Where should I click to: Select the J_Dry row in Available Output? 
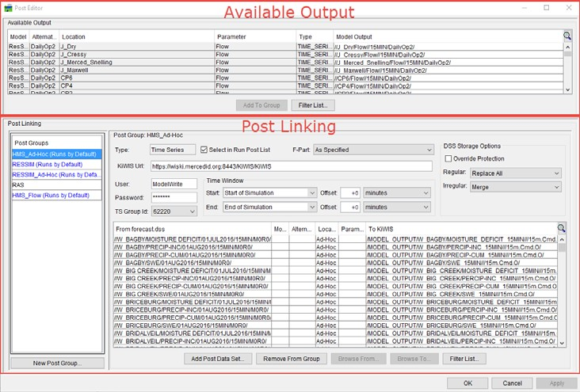click(285, 47)
